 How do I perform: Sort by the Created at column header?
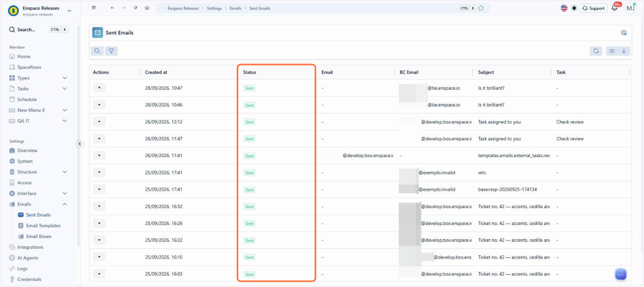point(156,72)
